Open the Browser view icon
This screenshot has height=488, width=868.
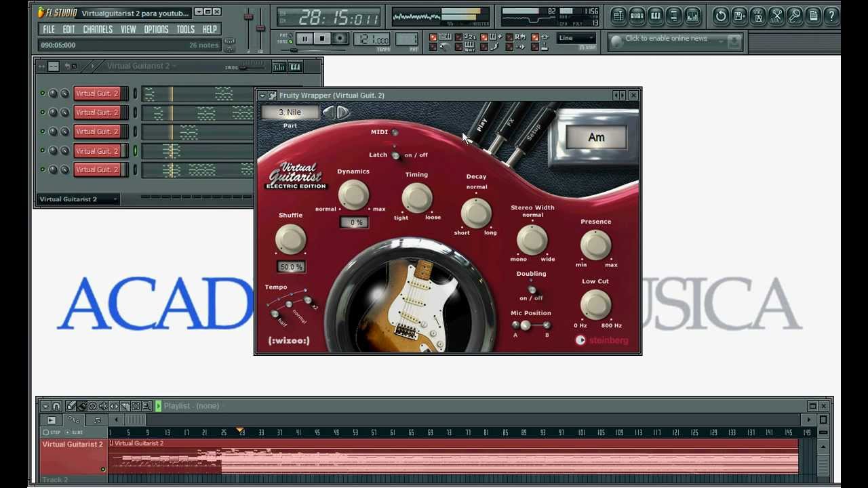[673, 15]
